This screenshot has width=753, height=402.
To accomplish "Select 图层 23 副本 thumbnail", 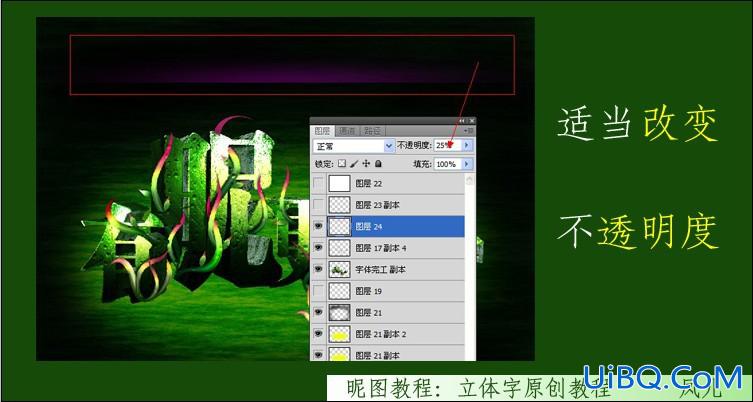I will tap(339, 205).
